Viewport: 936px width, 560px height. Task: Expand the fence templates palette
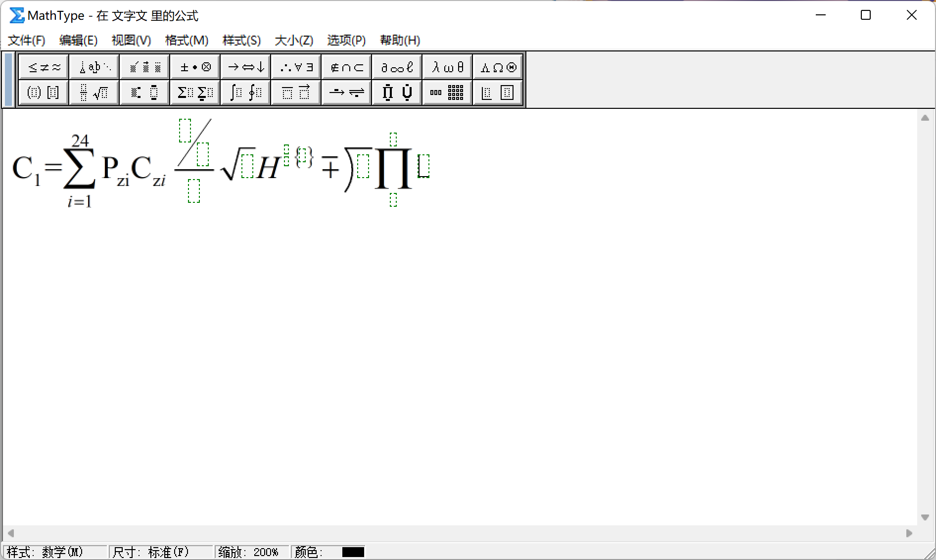point(43,93)
